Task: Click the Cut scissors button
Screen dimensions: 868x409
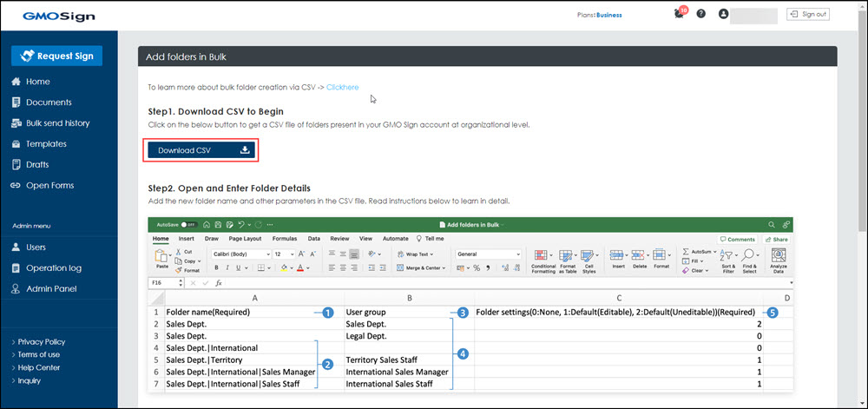Action: (x=184, y=251)
